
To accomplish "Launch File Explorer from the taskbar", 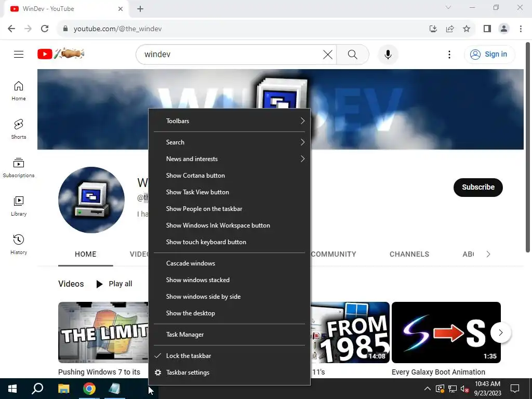I will tap(63, 389).
